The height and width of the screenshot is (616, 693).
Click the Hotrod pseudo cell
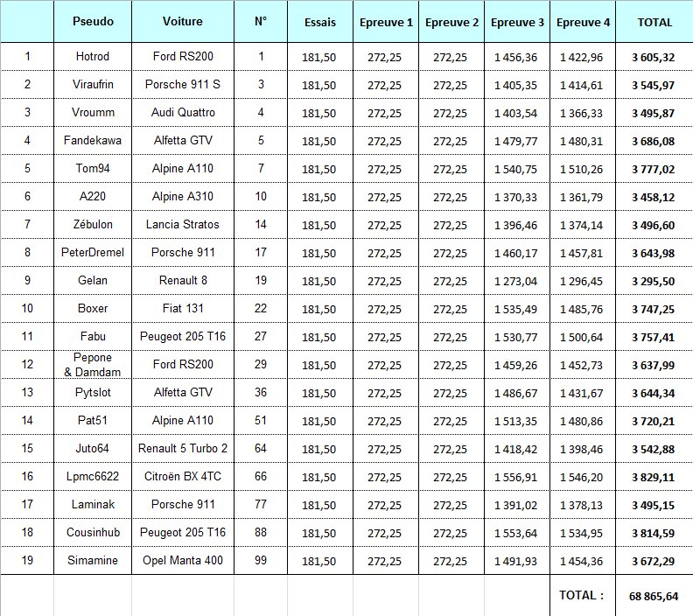coord(93,57)
